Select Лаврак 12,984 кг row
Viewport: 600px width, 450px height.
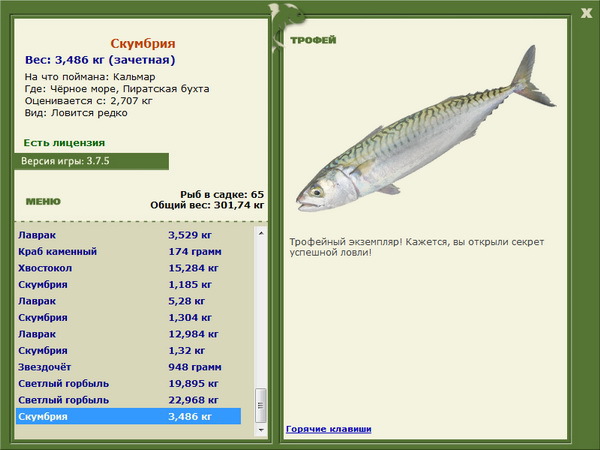point(129,334)
